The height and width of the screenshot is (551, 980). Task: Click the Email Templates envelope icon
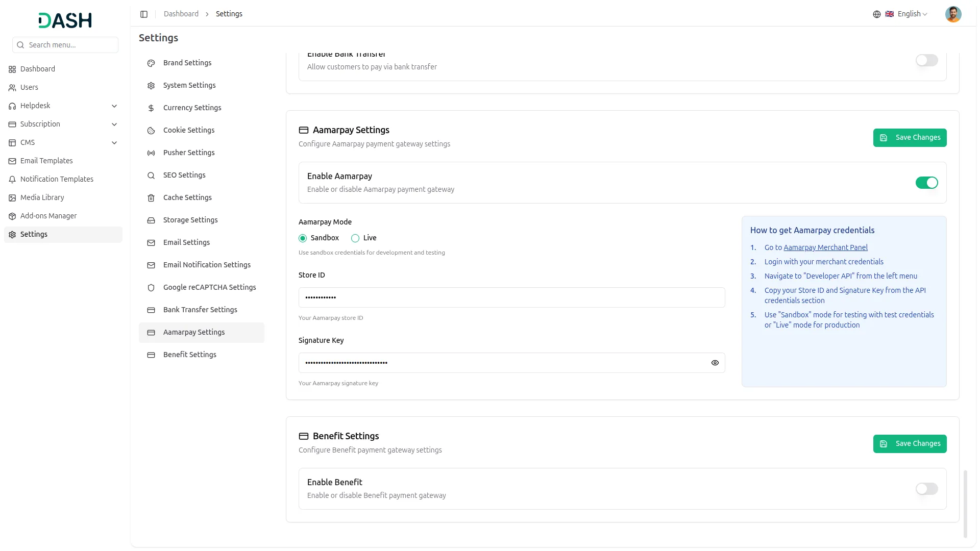[12, 161]
